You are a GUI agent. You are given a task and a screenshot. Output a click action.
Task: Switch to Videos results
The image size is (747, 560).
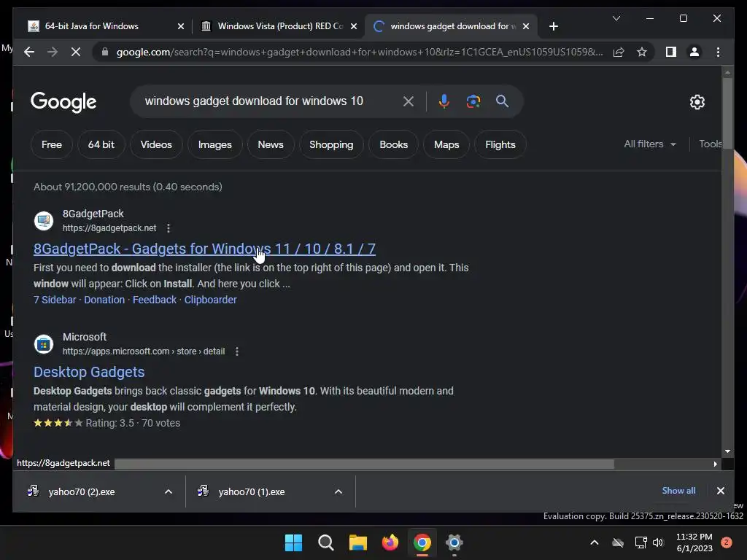click(x=156, y=144)
